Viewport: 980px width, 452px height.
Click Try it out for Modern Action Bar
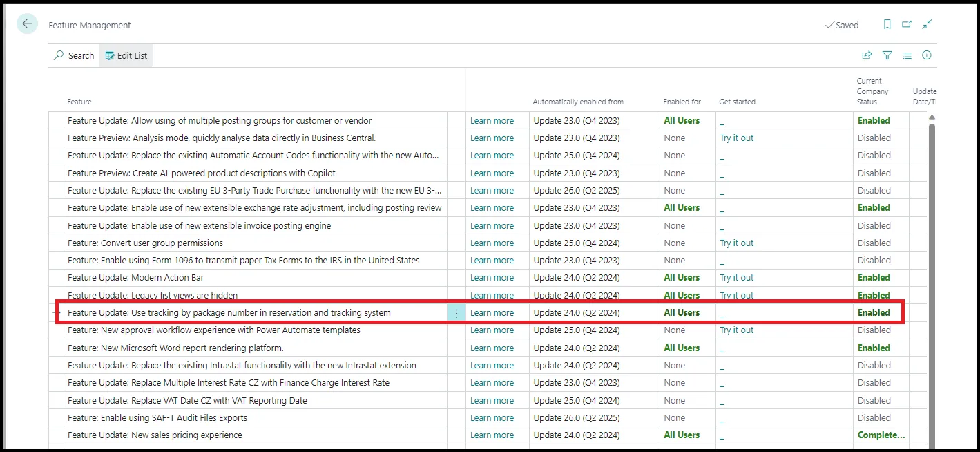coord(737,278)
